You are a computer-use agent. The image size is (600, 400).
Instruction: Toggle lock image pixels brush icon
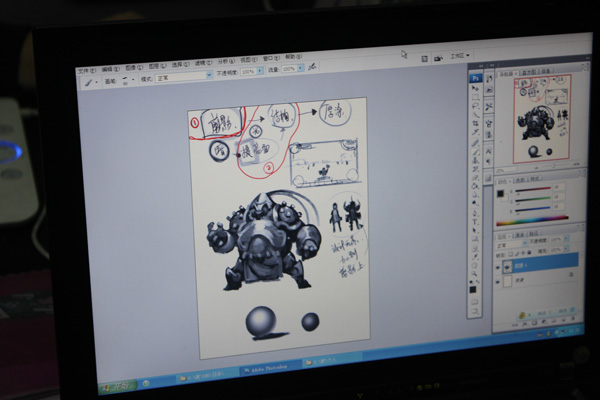pos(517,253)
